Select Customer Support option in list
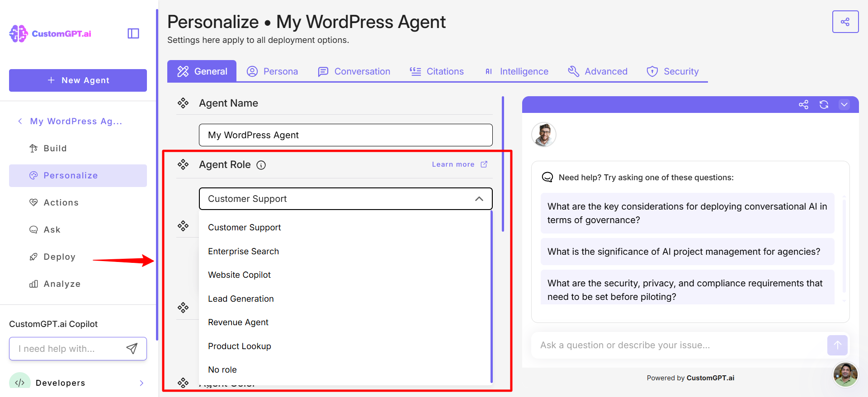 344,228
